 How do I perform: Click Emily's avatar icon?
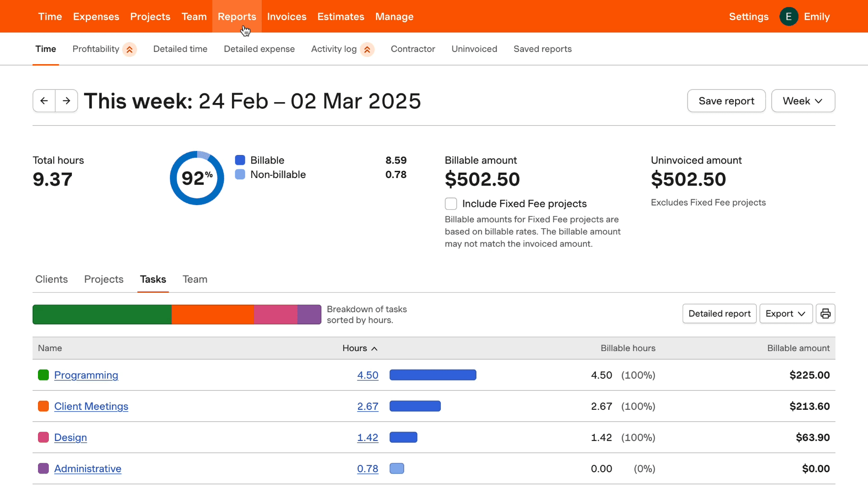click(788, 17)
